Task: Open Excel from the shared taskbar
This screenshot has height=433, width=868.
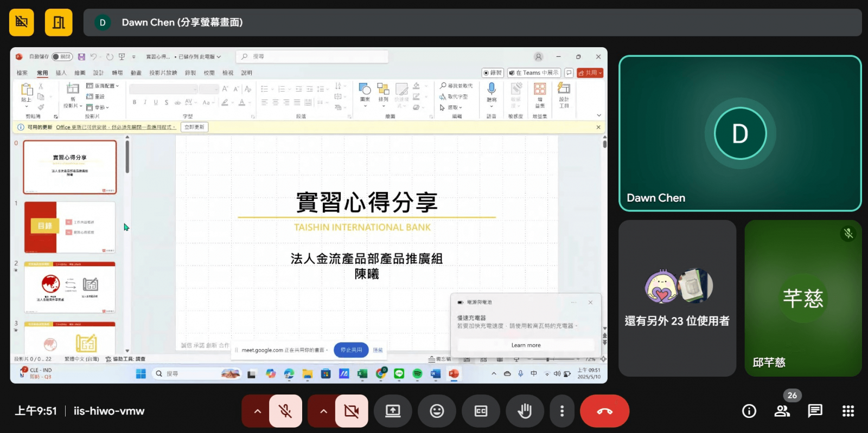Action: point(362,373)
